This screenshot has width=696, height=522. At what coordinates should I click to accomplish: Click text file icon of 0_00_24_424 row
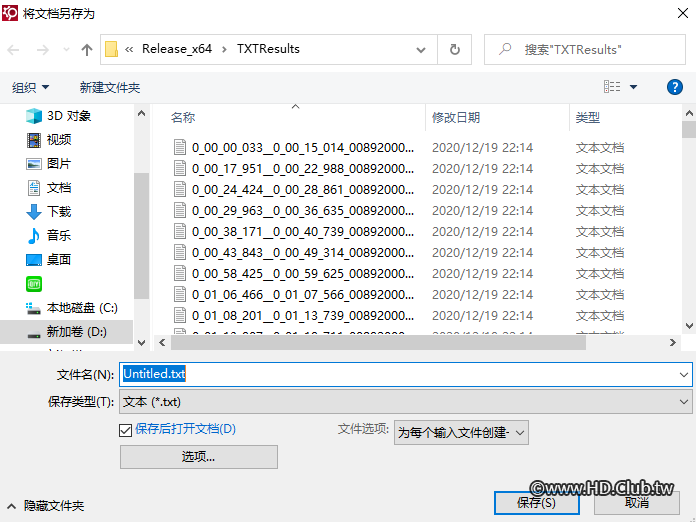[x=180, y=189]
